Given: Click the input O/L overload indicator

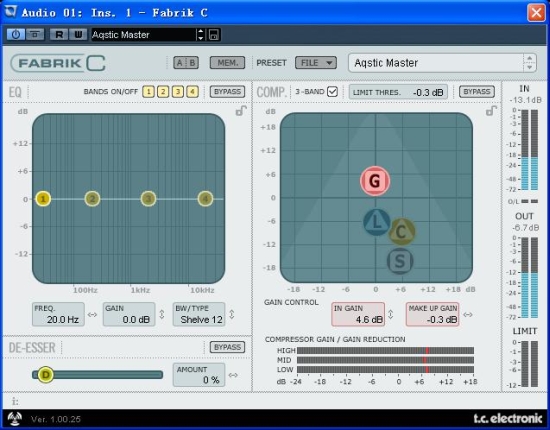Looking at the screenshot, I should [x=529, y=201].
